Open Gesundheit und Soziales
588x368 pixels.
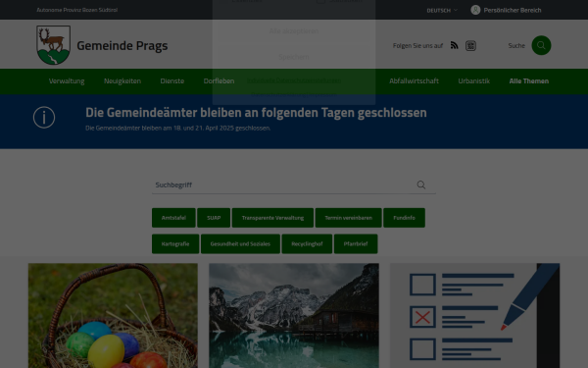(x=240, y=244)
